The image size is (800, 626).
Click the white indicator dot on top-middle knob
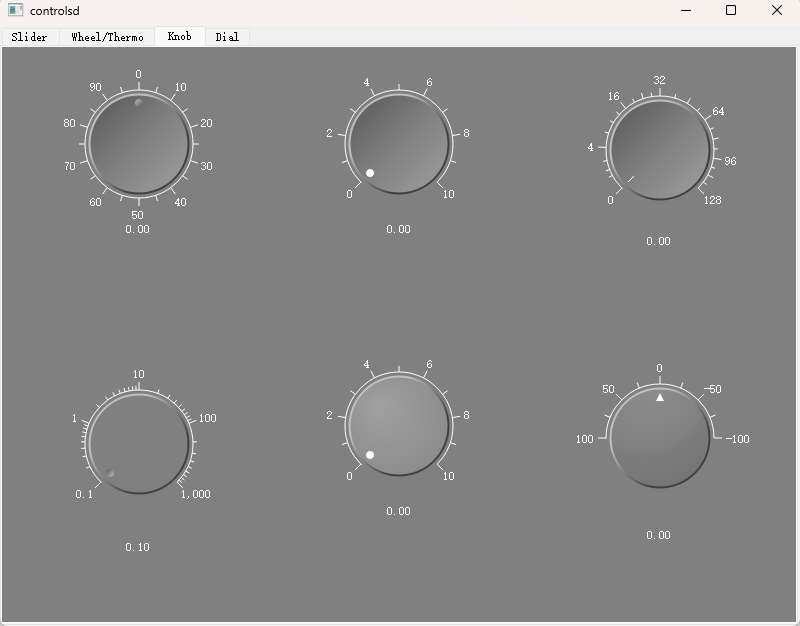point(370,172)
